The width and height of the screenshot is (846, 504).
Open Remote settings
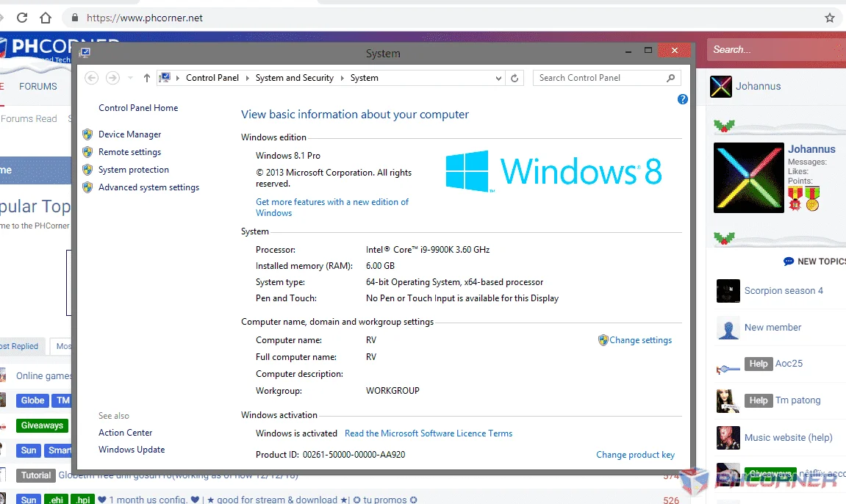tap(129, 152)
